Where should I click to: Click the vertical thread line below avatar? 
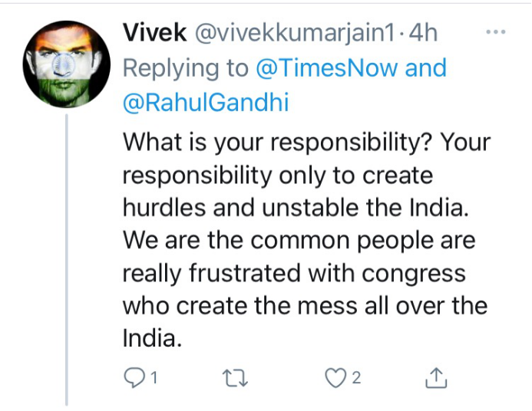(67, 259)
